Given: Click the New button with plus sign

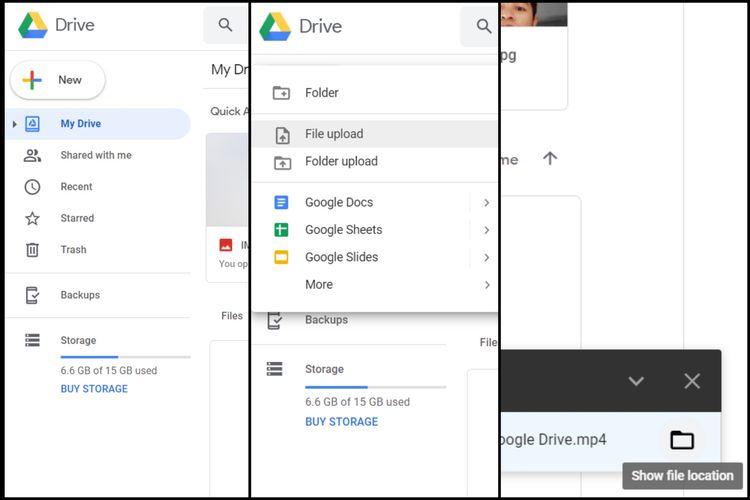Looking at the screenshot, I should click(57, 80).
